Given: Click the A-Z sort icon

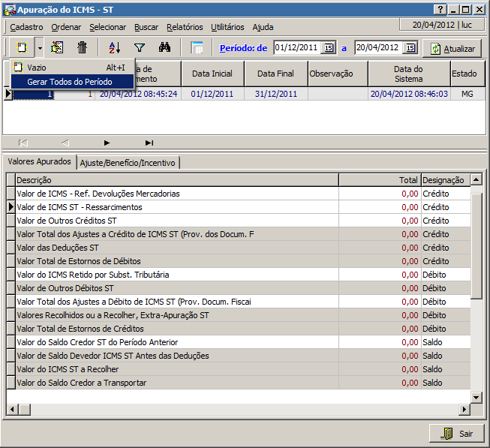Looking at the screenshot, I should [115, 47].
